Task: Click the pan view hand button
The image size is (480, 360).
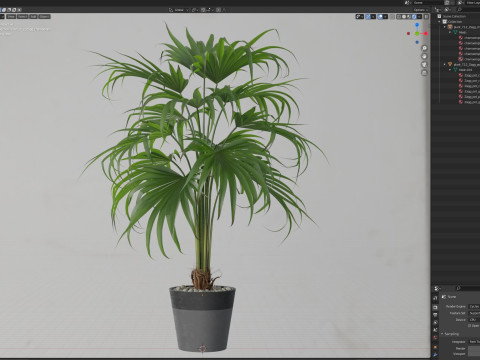Action: tap(424, 56)
